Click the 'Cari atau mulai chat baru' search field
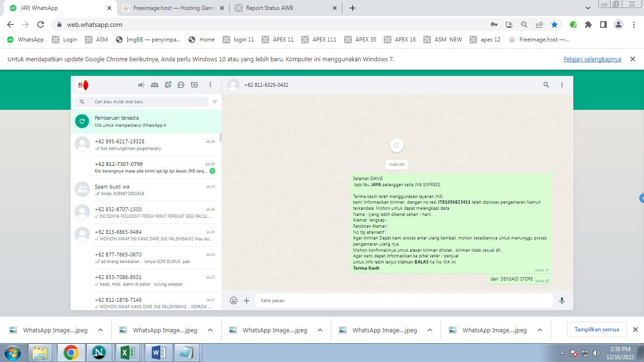 click(x=141, y=102)
